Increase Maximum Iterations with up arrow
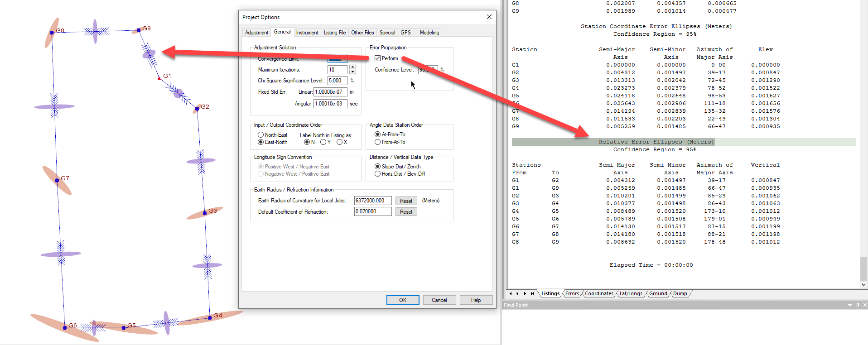Viewport: 868px width, 345px height. coord(352,67)
